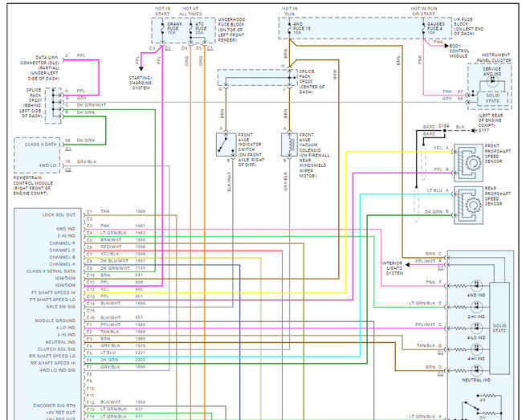
Task: Click the CRANK fuse symbol
Action: point(162,29)
